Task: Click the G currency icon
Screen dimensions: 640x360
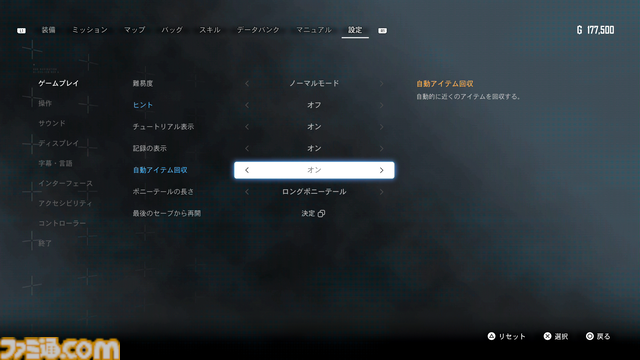Action: [580, 30]
